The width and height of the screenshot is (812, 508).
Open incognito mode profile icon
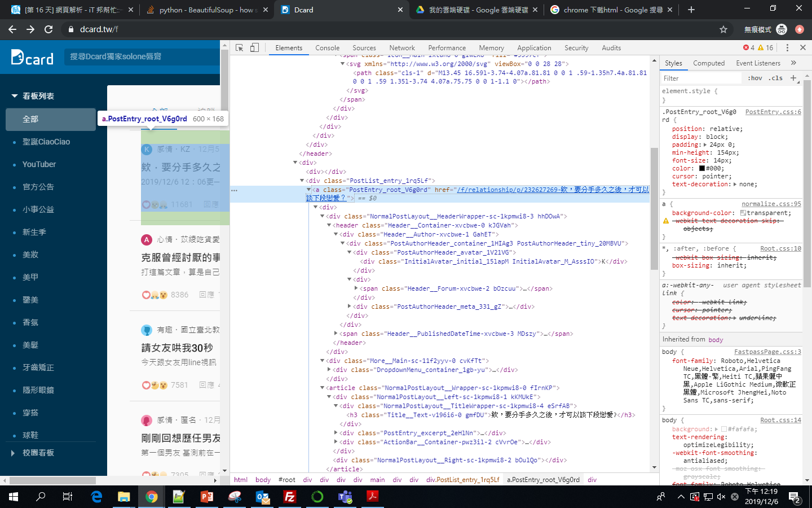(x=782, y=29)
